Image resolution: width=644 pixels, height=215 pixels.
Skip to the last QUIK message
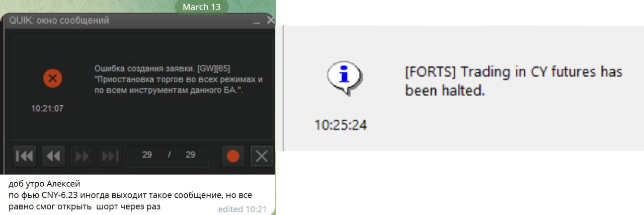tap(111, 156)
